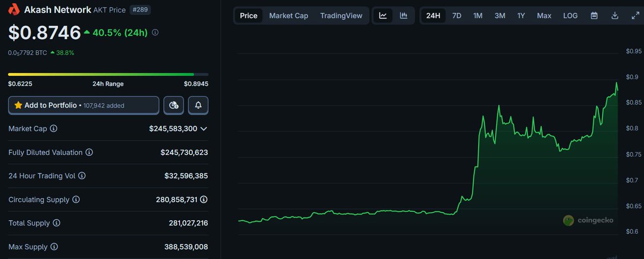Click the Market Cap info icon
The height and width of the screenshot is (259, 644).
(x=54, y=129)
